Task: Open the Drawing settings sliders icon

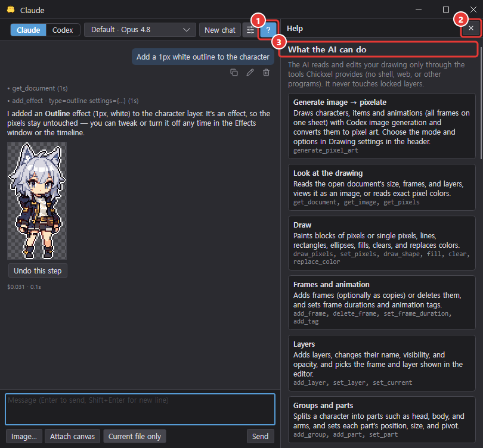Action: click(x=250, y=30)
